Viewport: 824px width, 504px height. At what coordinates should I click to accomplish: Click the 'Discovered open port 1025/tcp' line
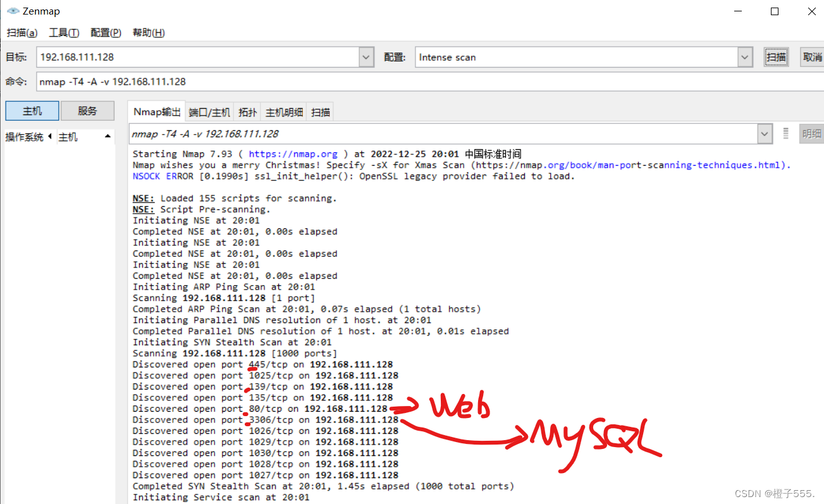point(266,375)
